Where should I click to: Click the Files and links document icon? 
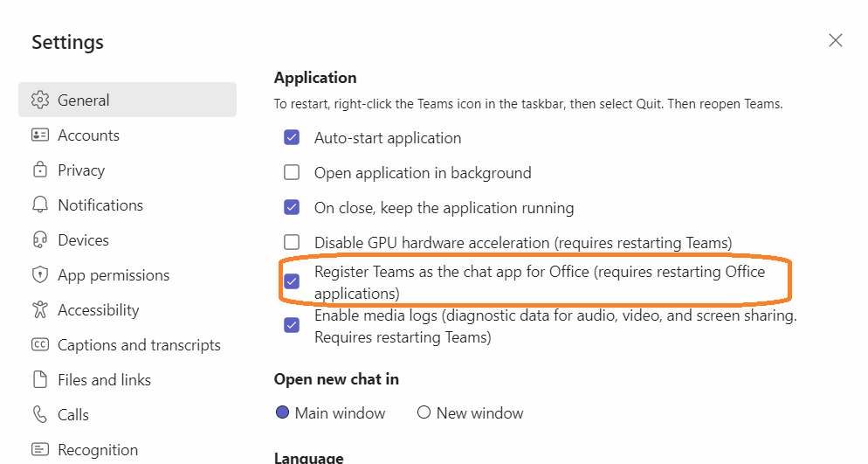pyautogui.click(x=40, y=379)
